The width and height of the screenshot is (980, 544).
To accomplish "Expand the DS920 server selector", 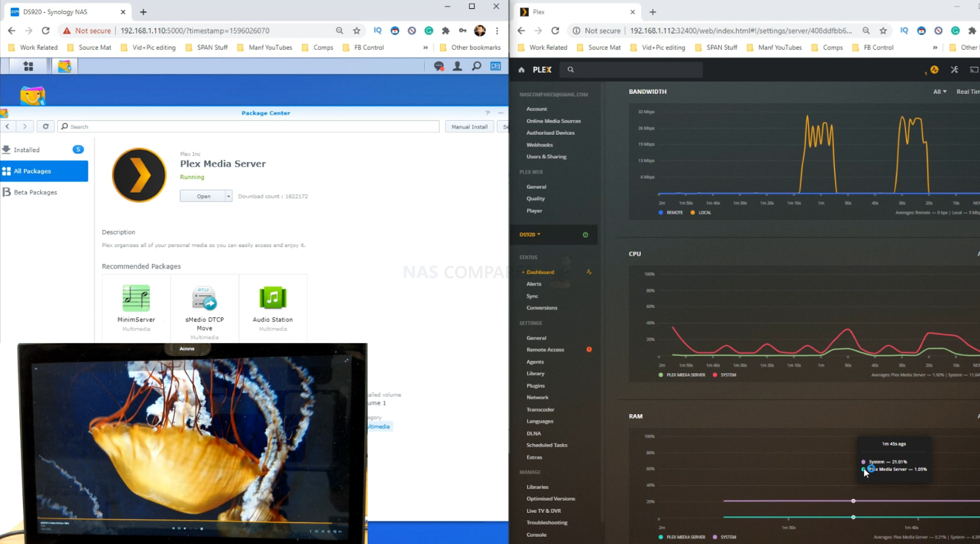I will [530, 234].
